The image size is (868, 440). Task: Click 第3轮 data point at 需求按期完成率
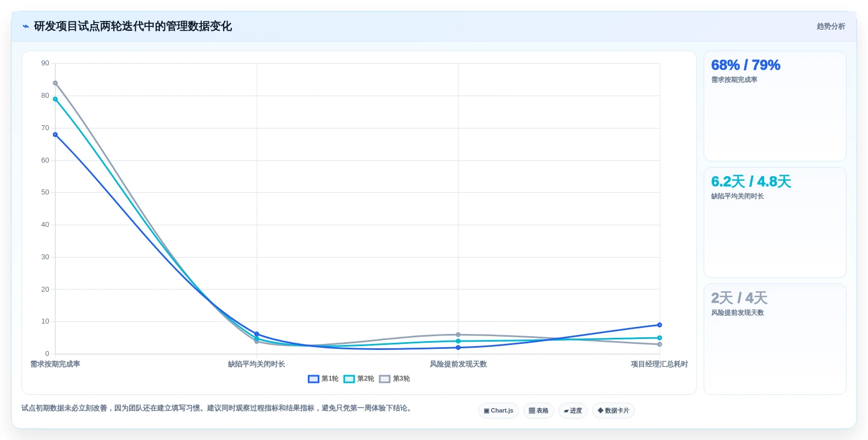pyautogui.click(x=55, y=83)
